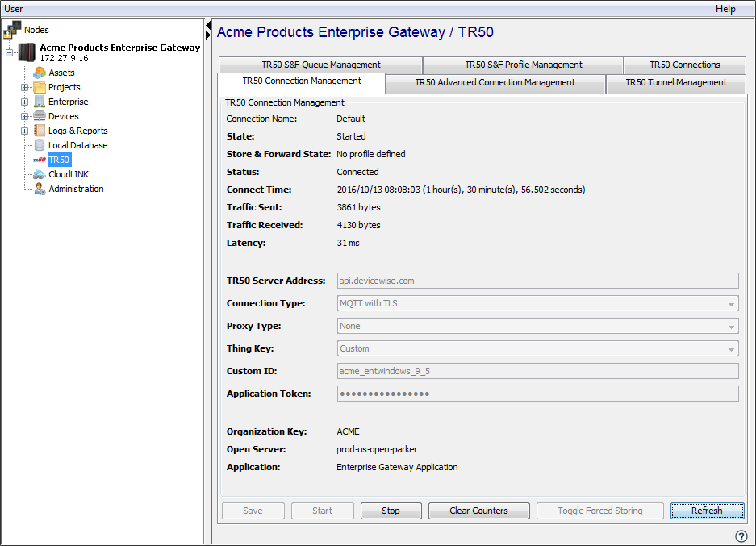The height and width of the screenshot is (546, 756).
Task: Select Projects in the tree
Action: [64, 87]
